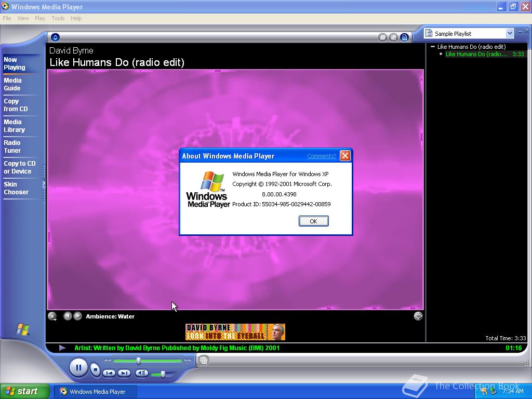Switch to skin mode
The height and width of the screenshot is (399, 532).
(204, 361)
